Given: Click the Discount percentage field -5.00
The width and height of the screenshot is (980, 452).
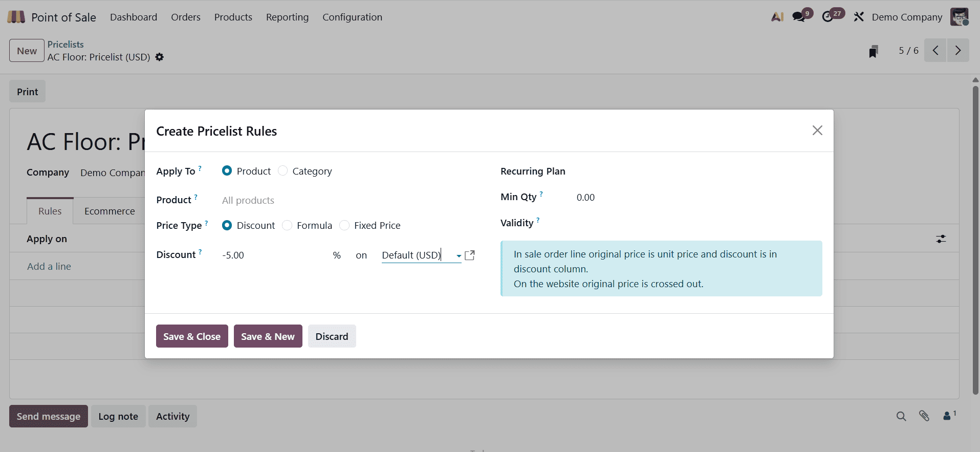Looking at the screenshot, I should (x=275, y=255).
